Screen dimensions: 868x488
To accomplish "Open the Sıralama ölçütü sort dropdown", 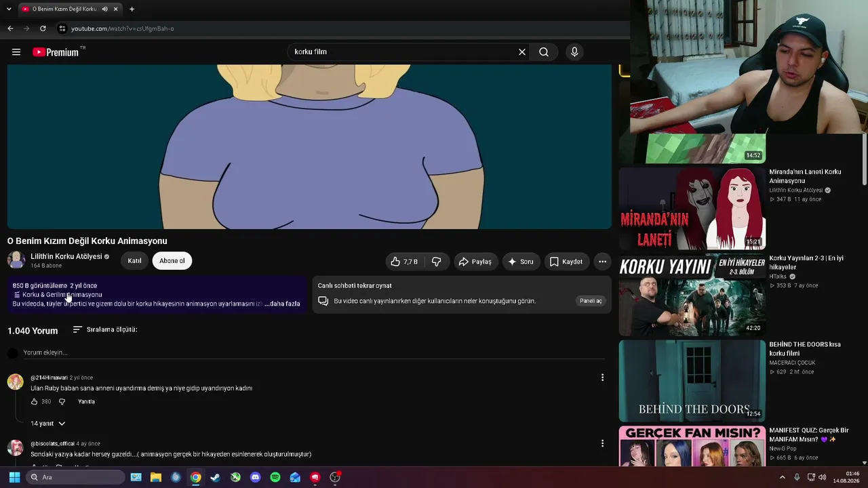I will [x=105, y=329].
